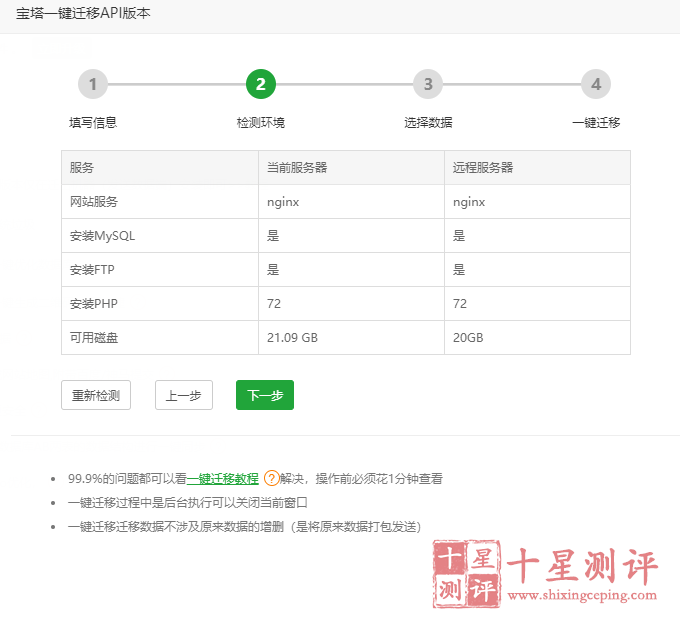Switch to the 选择数据 step label
The height and width of the screenshot is (629, 680).
[428, 123]
